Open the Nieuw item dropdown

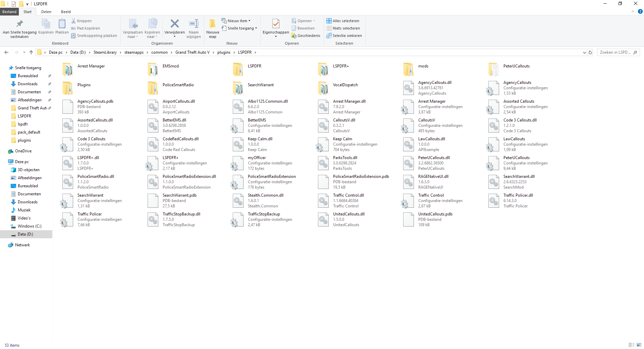tap(236, 21)
